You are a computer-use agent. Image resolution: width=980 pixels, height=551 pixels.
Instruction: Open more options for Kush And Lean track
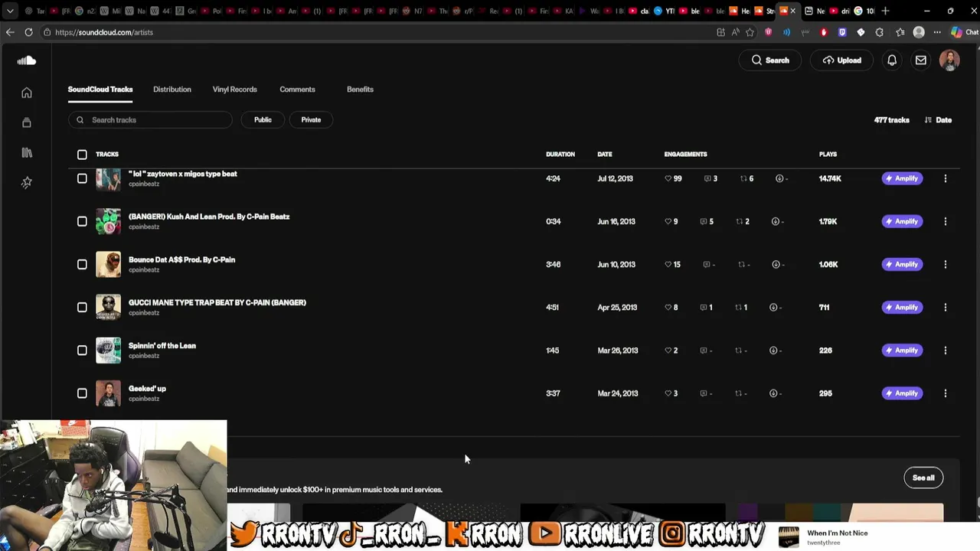(946, 221)
